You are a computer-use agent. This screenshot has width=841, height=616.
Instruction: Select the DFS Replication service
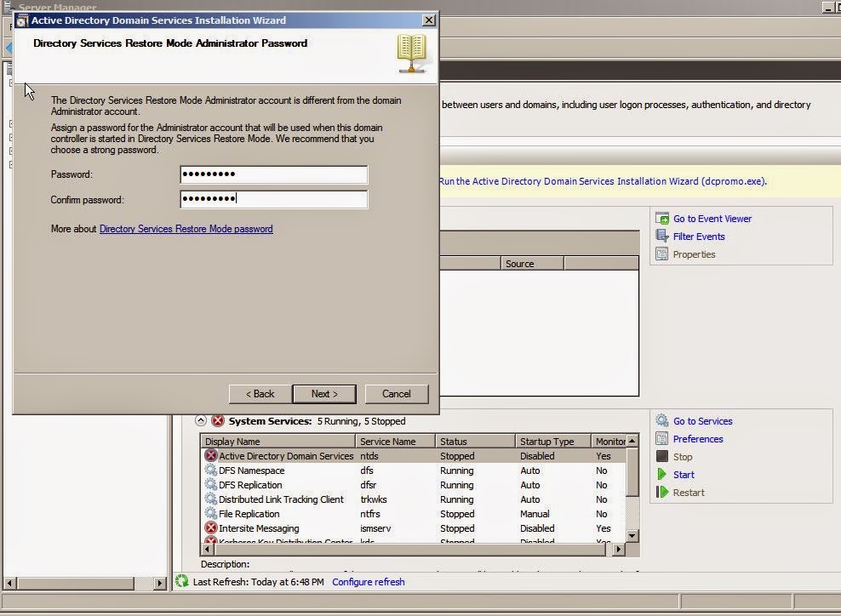(414, 485)
